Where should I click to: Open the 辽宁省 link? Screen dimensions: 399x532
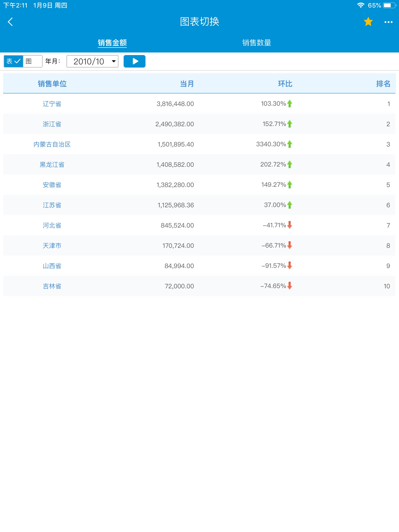tap(52, 104)
